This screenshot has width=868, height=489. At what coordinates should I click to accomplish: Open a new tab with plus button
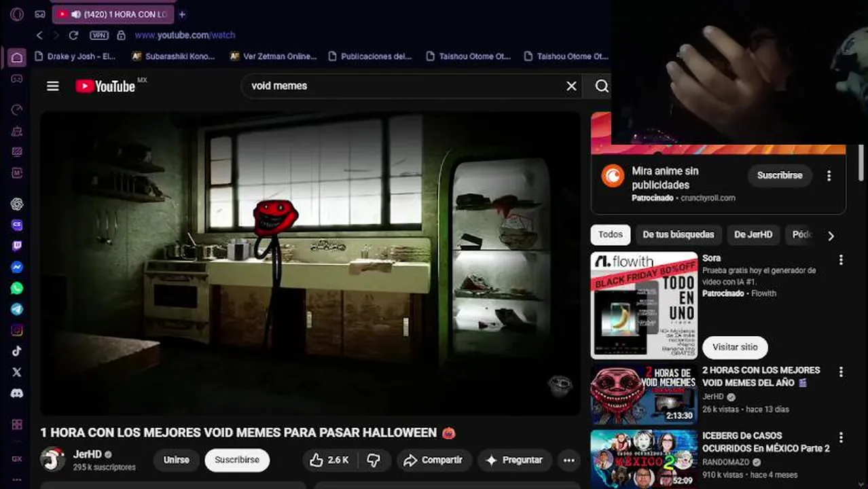click(x=182, y=14)
